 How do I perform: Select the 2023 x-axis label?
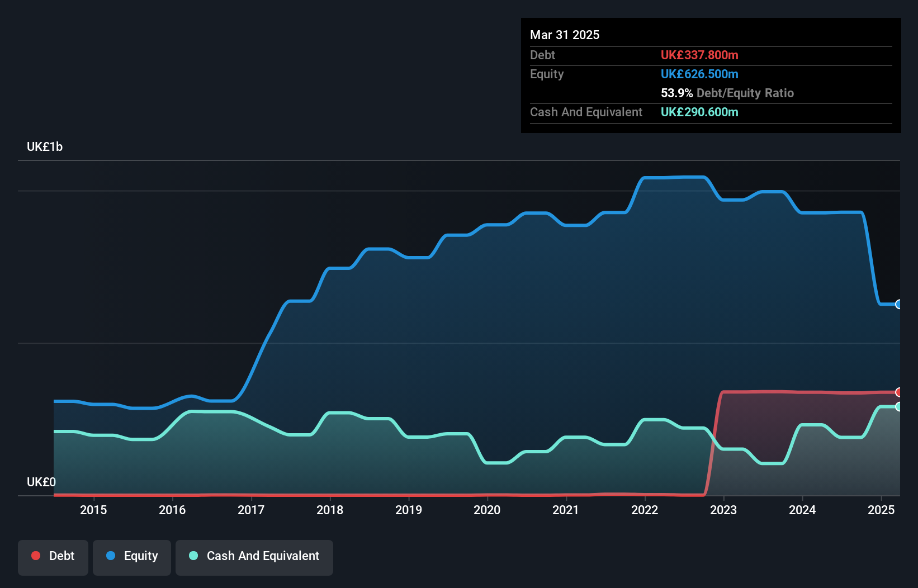[723, 510]
